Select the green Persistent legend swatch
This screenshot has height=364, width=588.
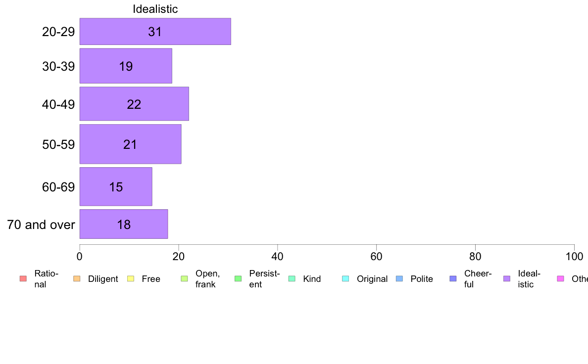click(x=238, y=278)
